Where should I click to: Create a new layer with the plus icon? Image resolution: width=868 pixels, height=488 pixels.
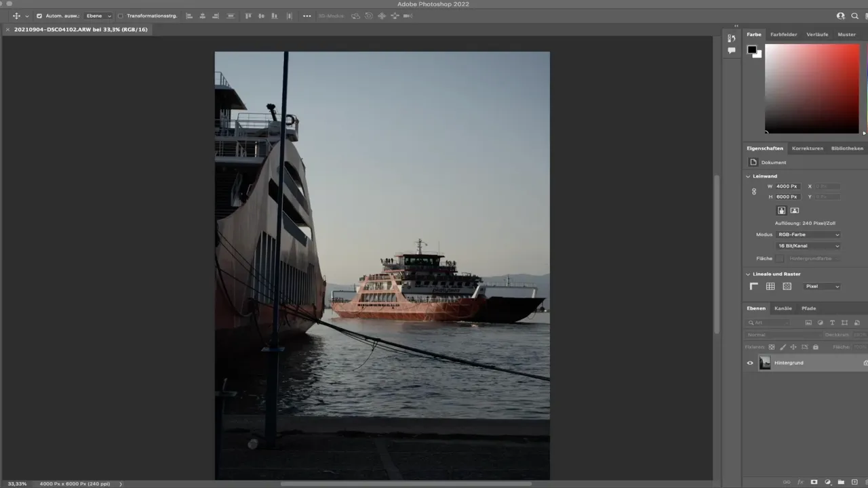(x=854, y=483)
